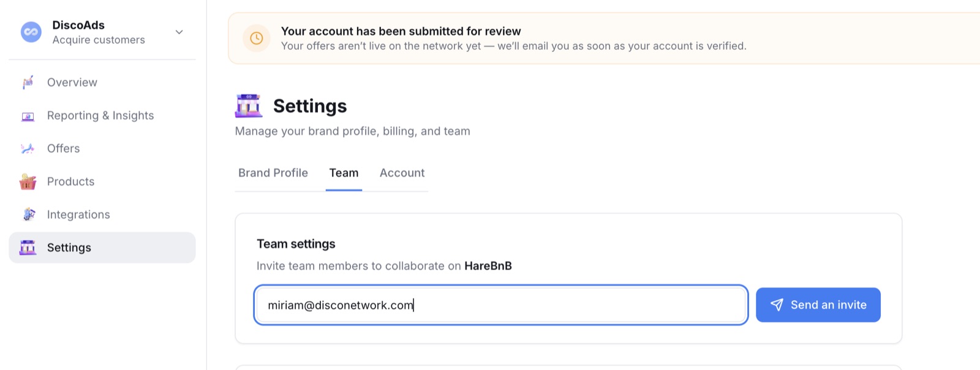
Task: Click the 'Team settings' heading
Action: (x=296, y=244)
